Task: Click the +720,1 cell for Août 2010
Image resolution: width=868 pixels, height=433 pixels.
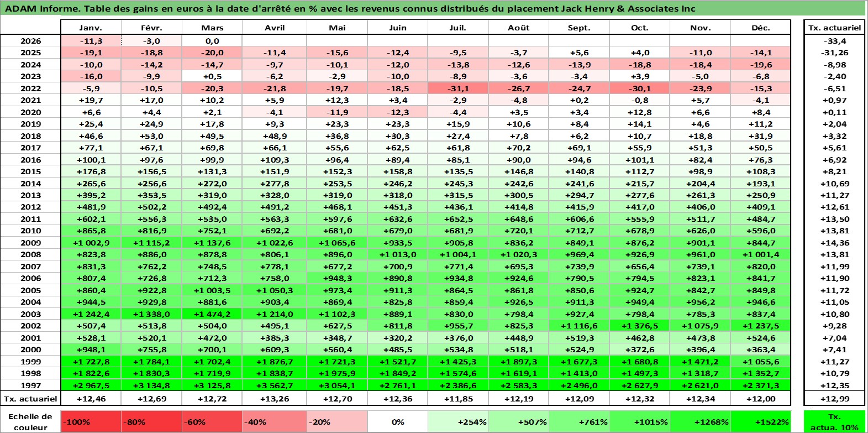Action: click(519, 231)
